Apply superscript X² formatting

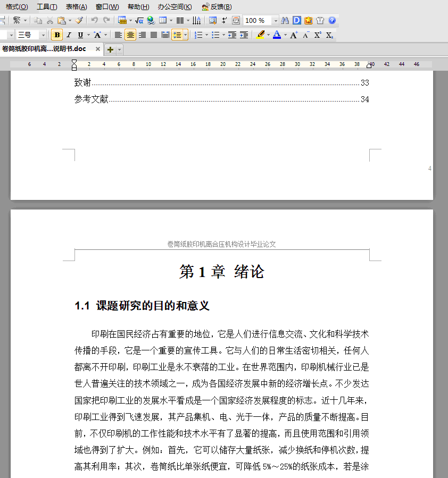pyautogui.click(x=318, y=35)
